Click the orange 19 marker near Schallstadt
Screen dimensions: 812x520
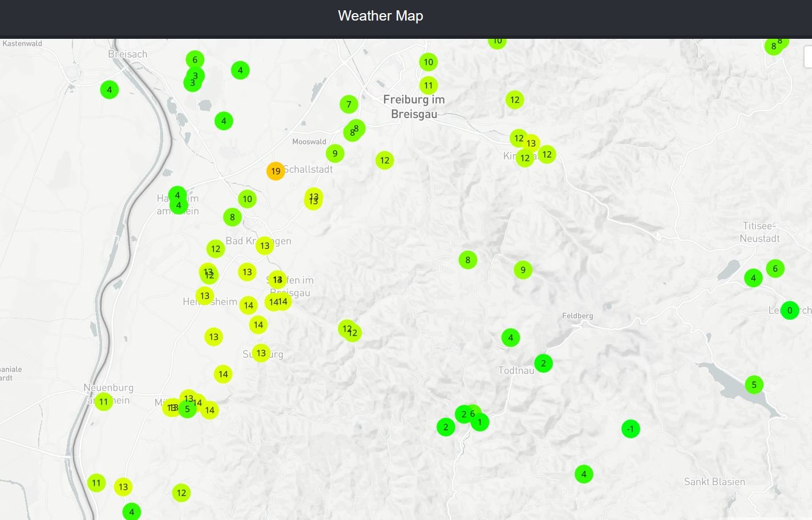(276, 171)
